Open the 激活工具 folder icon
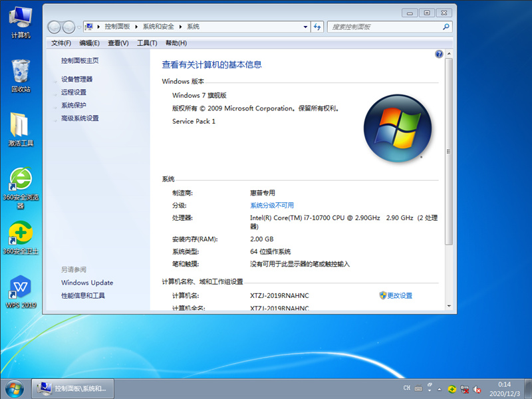This screenshot has height=399, width=532. pos(21,129)
